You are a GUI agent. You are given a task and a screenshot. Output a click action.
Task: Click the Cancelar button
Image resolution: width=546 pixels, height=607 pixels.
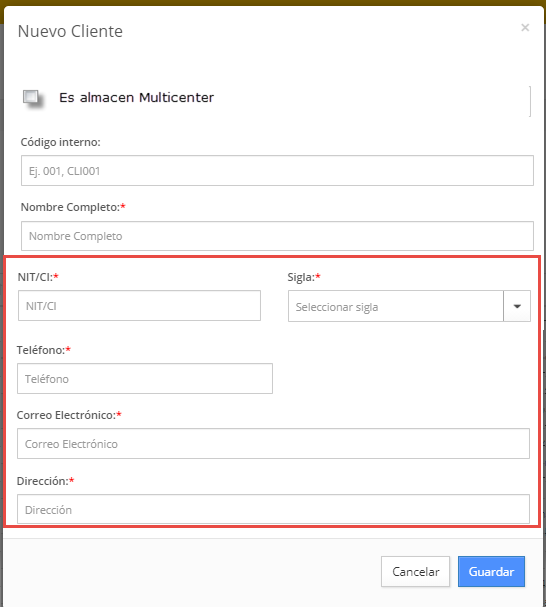pos(416,572)
